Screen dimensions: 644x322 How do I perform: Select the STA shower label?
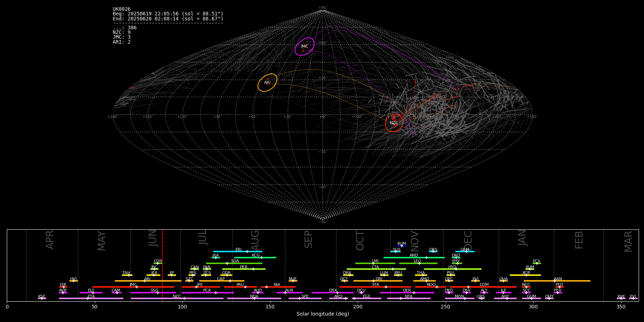(x=375, y=285)
